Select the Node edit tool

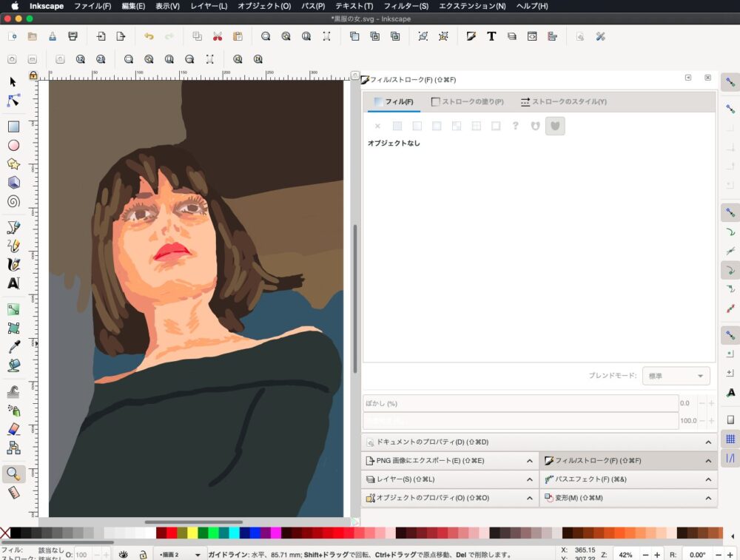pos(13,100)
